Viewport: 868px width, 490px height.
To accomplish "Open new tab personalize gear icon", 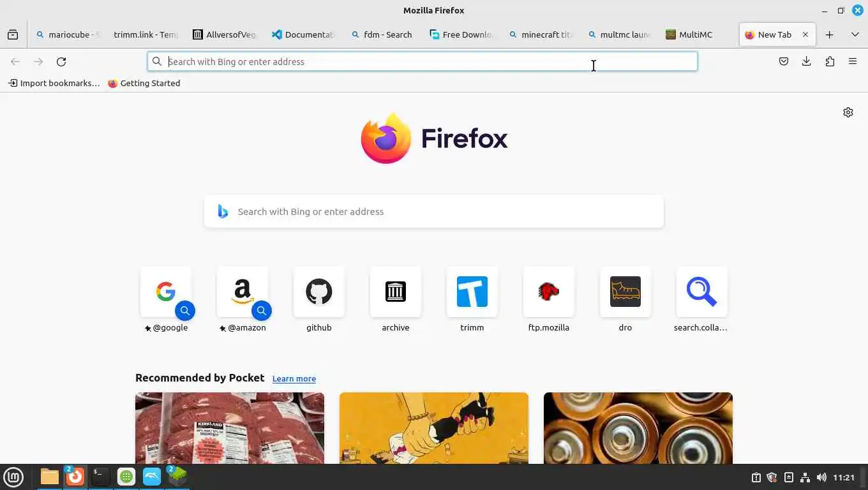I will click(x=848, y=112).
